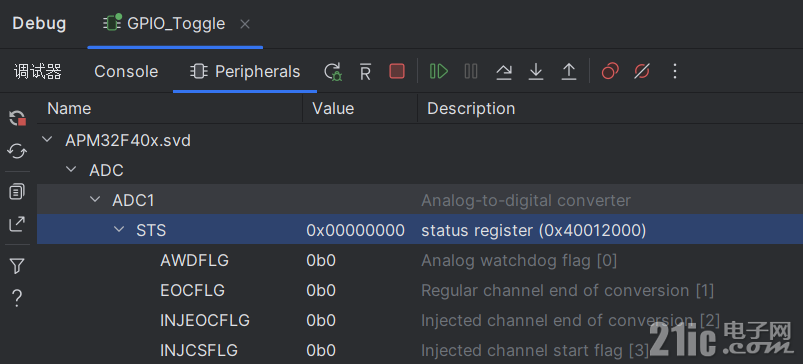Click the Step Into icon

click(536, 71)
